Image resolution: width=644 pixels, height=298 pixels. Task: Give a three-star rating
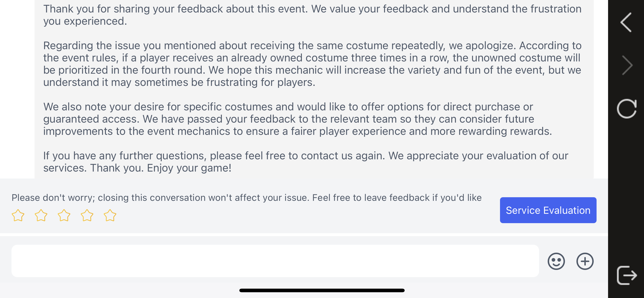click(x=64, y=215)
